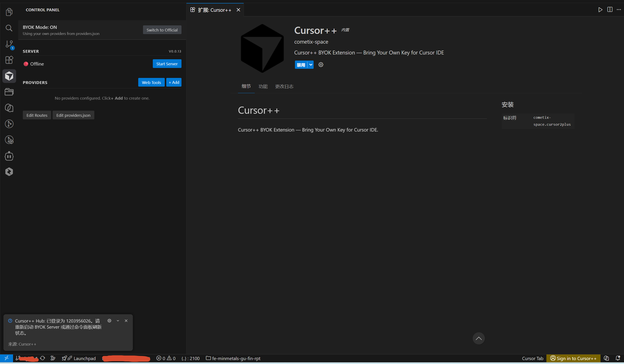Open Web Tools in the Providers section
Image resolution: width=624 pixels, height=364 pixels.
click(151, 82)
